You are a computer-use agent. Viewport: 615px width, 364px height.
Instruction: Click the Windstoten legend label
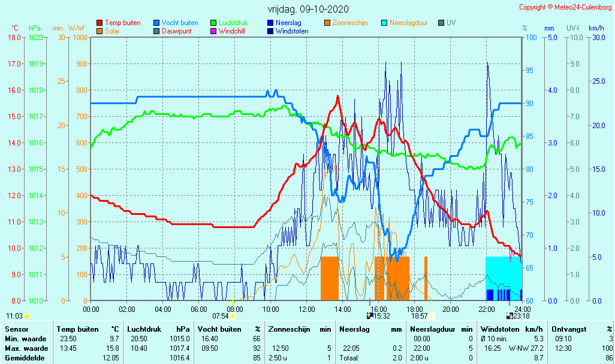click(292, 31)
